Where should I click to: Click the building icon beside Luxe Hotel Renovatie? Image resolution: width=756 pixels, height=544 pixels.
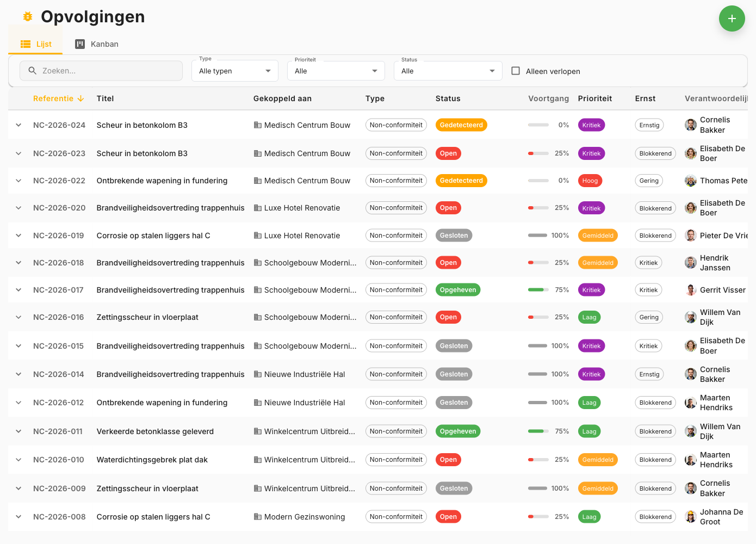click(257, 207)
